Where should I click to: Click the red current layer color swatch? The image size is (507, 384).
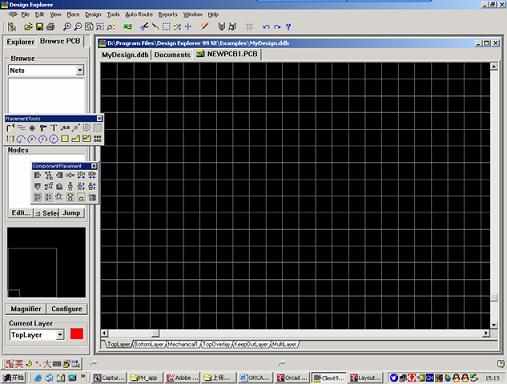coord(77,334)
